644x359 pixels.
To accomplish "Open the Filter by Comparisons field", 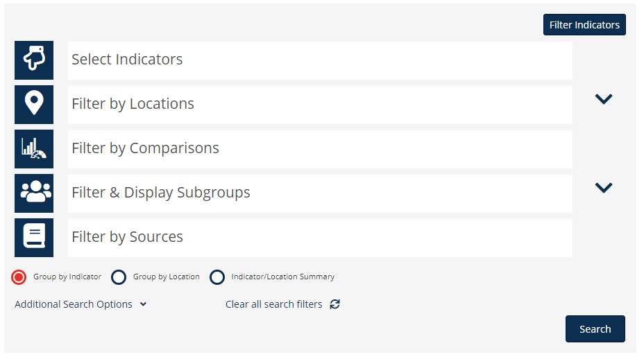I will pyautogui.click(x=320, y=149).
